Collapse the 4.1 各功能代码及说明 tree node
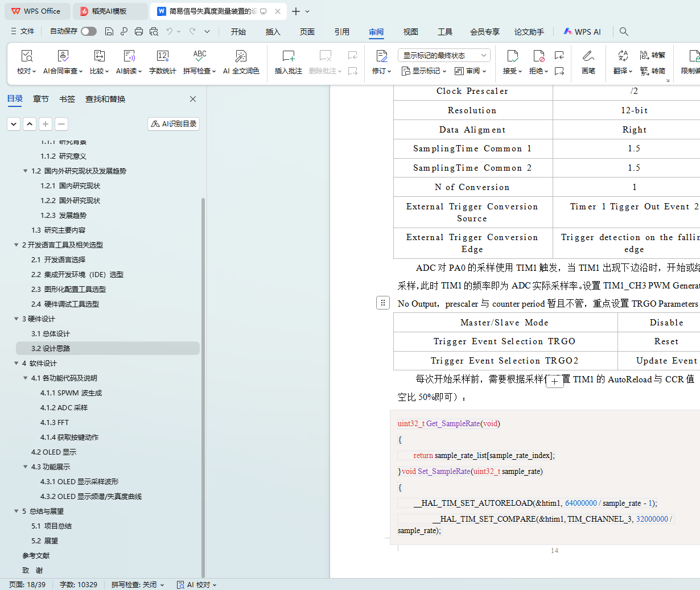 tap(25, 378)
